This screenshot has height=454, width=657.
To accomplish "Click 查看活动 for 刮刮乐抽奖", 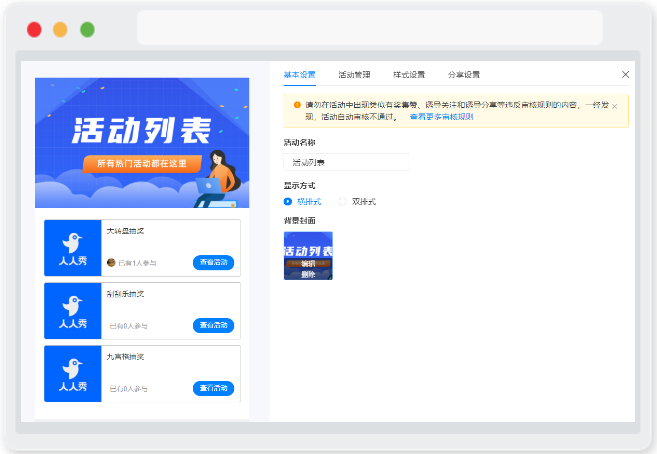I will 213,325.
